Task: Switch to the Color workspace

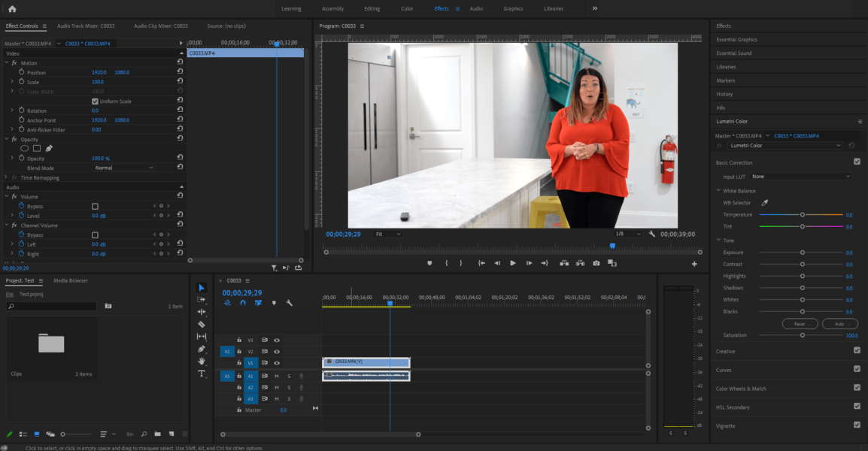Action: coord(407,9)
